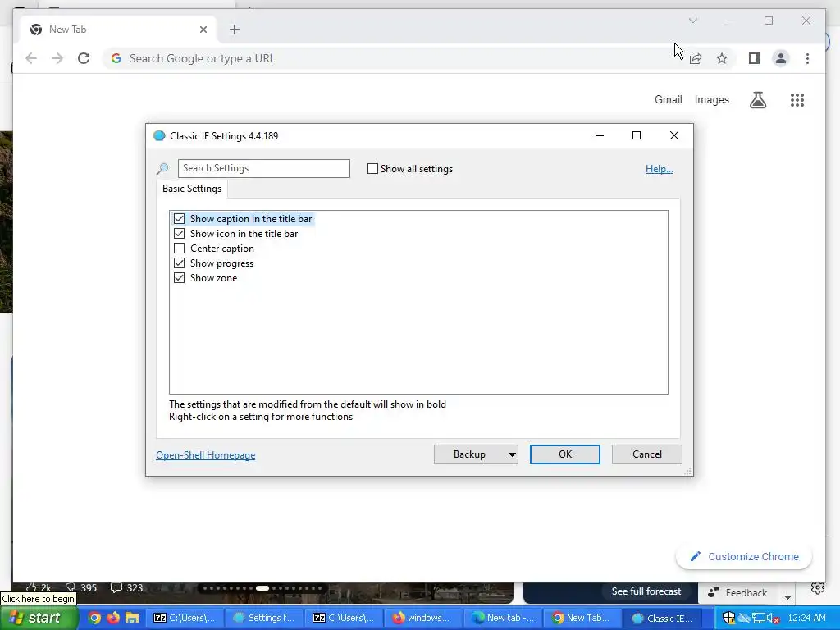Uncheck Show icon in the title bar
The width and height of the screenshot is (840, 630).
(x=179, y=234)
